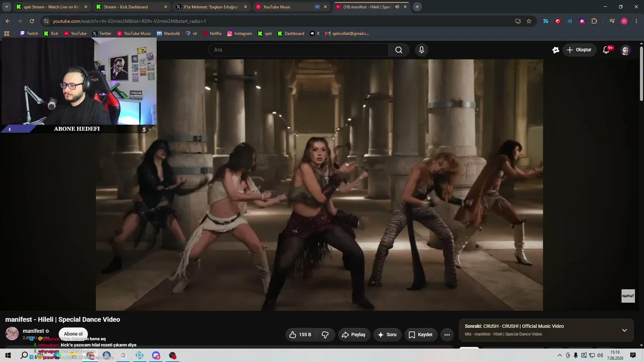Select the manifest - Hileli tab
This screenshot has width=644, height=362.
point(371,7)
